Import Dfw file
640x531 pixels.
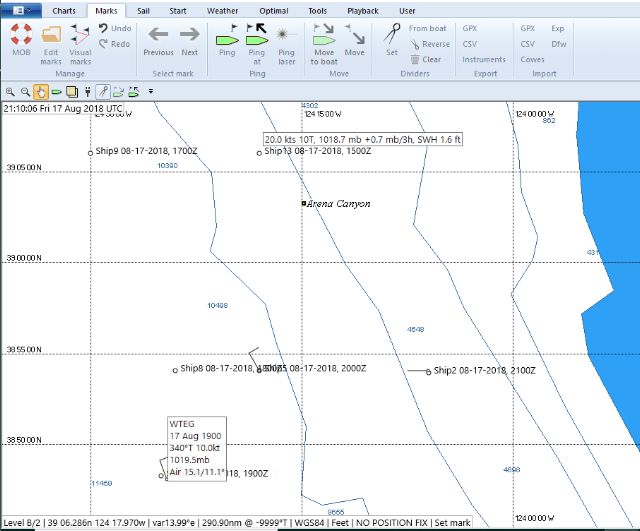click(x=559, y=44)
